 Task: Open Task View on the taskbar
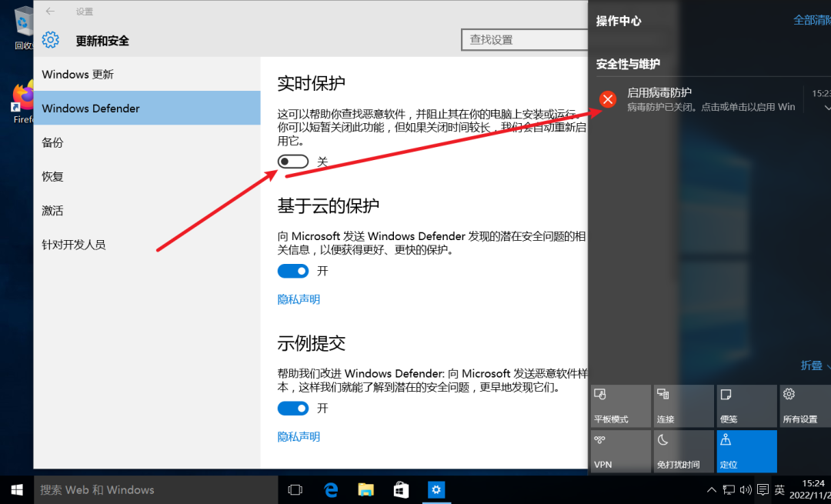coord(295,490)
